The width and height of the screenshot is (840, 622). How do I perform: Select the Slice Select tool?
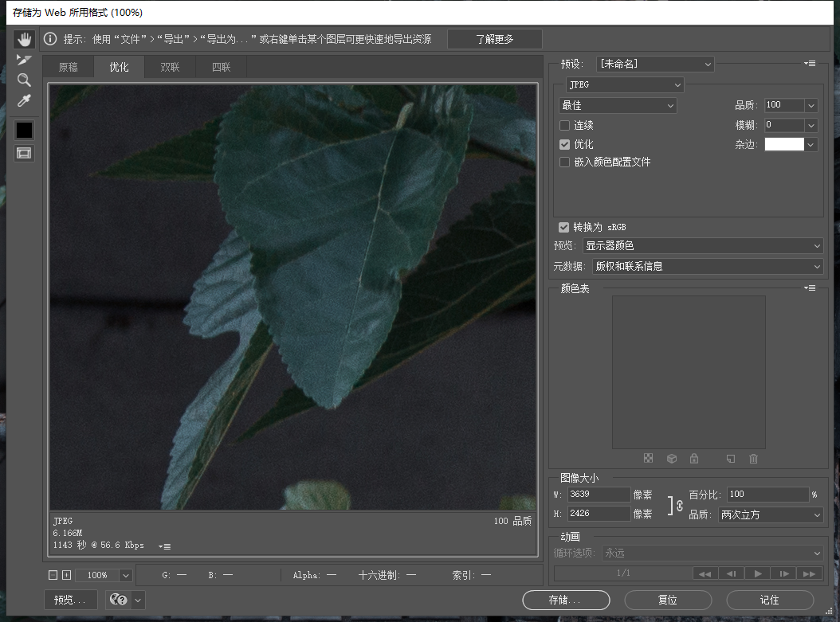click(24, 60)
